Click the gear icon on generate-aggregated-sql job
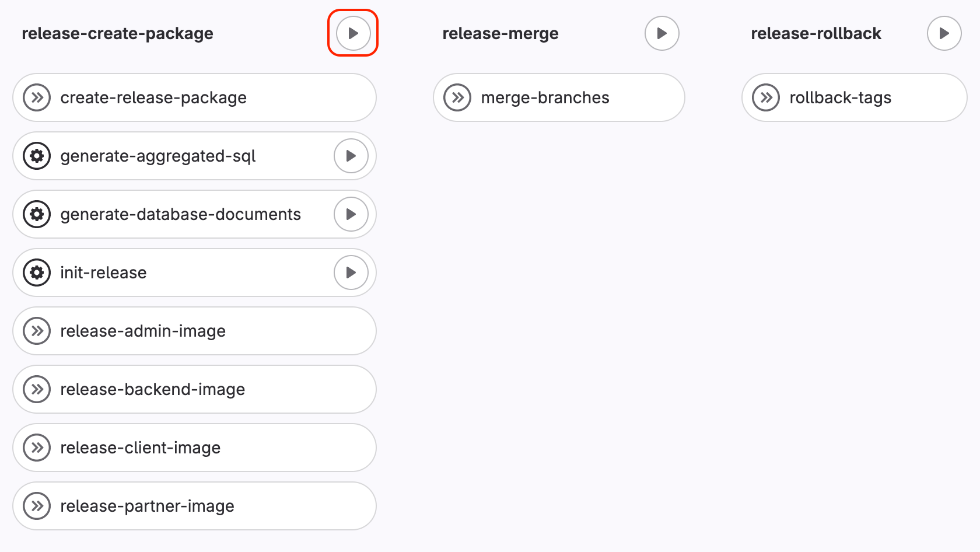The image size is (980, 552). (x=37, y=156)
